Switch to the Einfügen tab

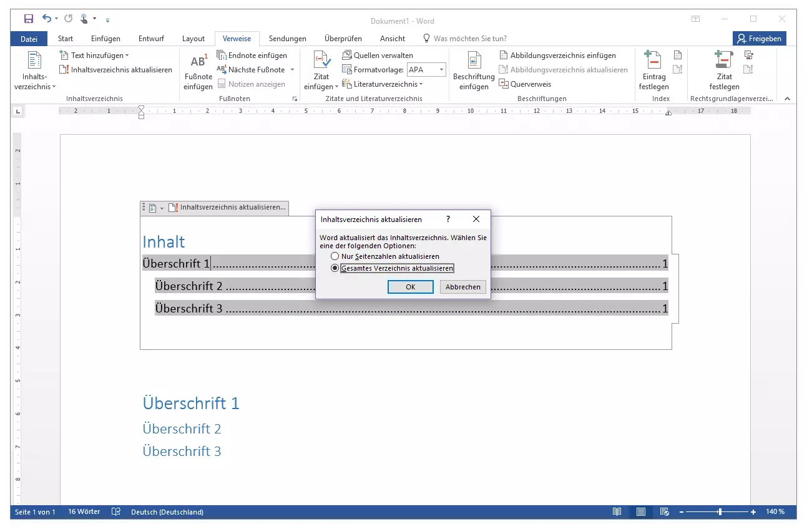tap(105, 39)
